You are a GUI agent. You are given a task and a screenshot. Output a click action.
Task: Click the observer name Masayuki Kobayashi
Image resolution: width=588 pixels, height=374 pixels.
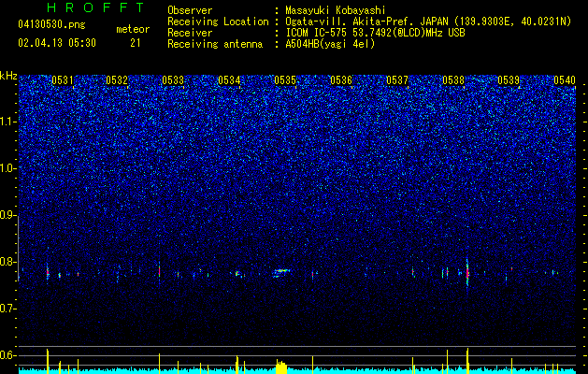pos(336,10)
